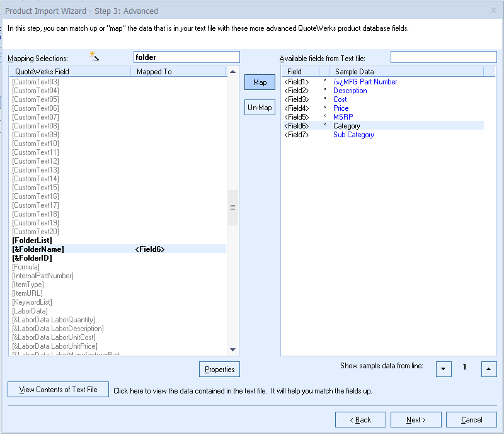Cancel the import wizard
This screenshot has width=504, height=435.
click(471, 420)
